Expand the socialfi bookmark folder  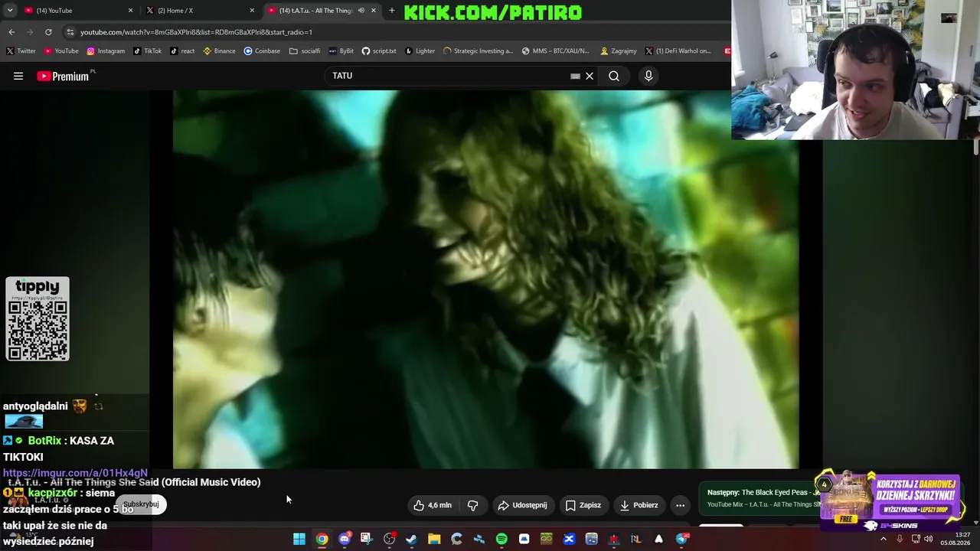tap(305, 51)
